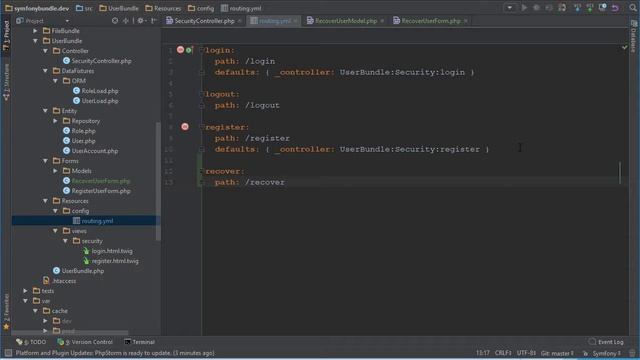
Task: Click the Debug bug icon in toolbar
Action: click(x=537, y=7)
